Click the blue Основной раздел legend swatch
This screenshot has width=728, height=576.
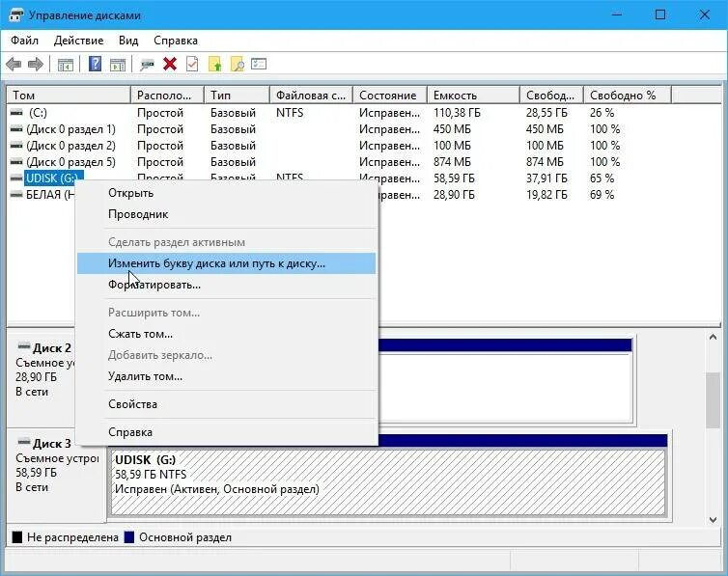[129, 537]
